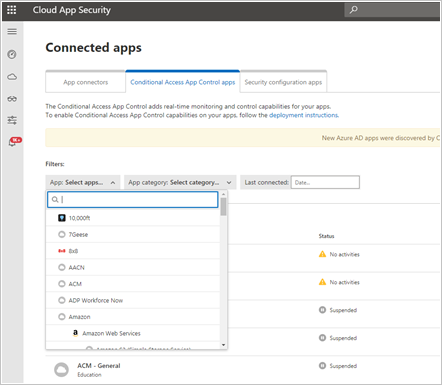Click the pause icon beside the first Suspended status

point(322,310)
